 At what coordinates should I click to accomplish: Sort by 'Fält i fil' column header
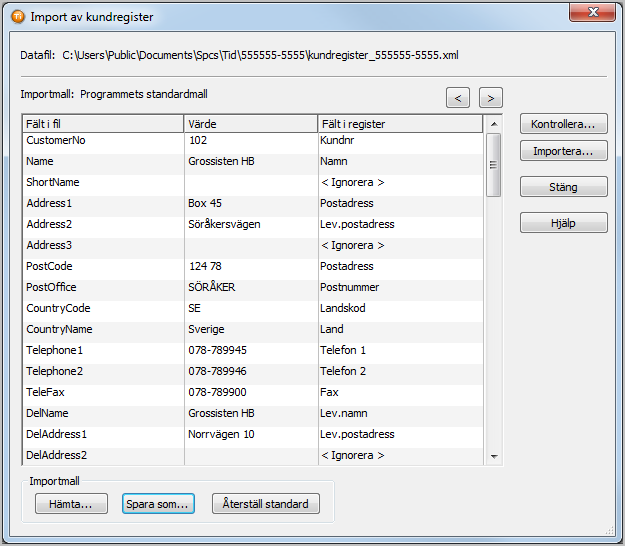[103, 124]
